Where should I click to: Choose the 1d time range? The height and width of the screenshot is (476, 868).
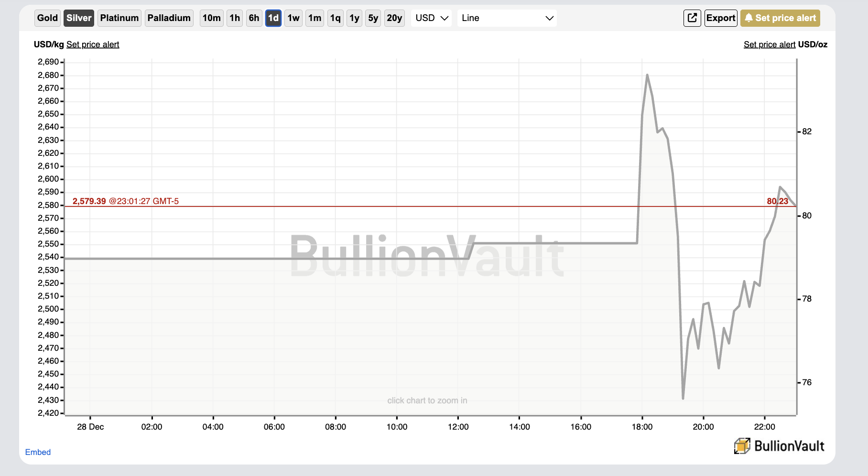273,18
